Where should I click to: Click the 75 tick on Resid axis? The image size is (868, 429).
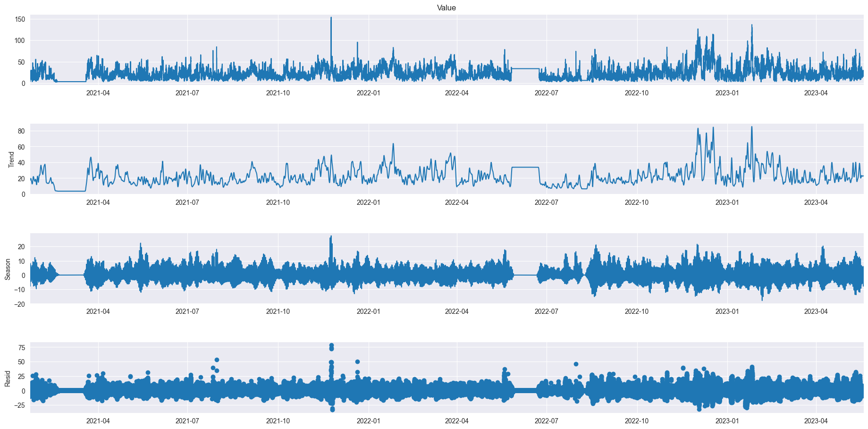pyautogui.click(x=22, y=347)
